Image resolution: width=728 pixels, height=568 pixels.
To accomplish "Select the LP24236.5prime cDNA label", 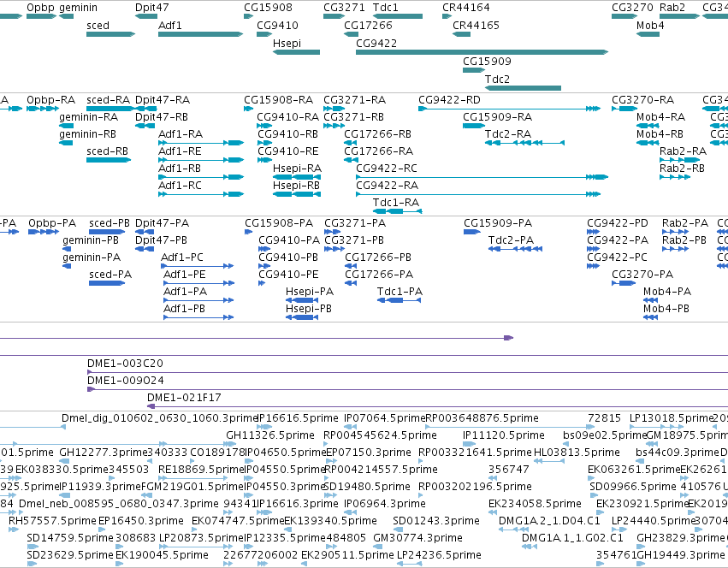I will (x=439, y=555).
